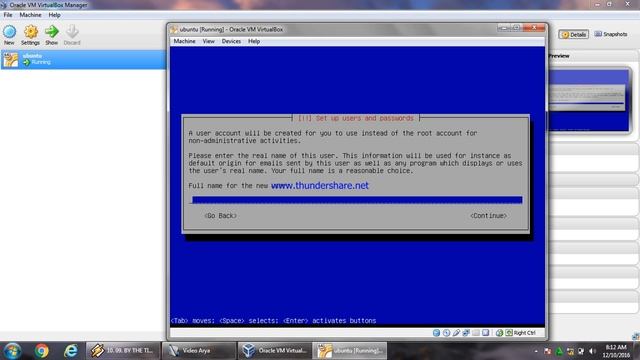Screen dimensions: 640x360
Task: Click the display icon in VM status bar
Action: 485,333
